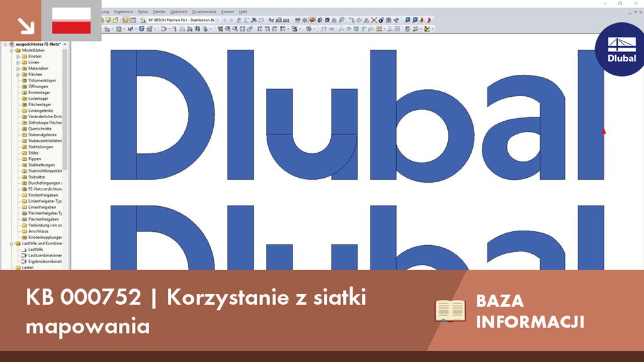Click navigator scrollbar up arrow
The width and height of the screenshot is (644, 362).
[x=65, y=45]
